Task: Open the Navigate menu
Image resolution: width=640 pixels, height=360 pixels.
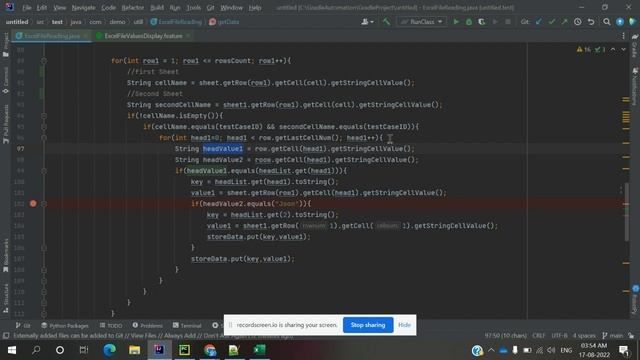Action: [83, 7]
